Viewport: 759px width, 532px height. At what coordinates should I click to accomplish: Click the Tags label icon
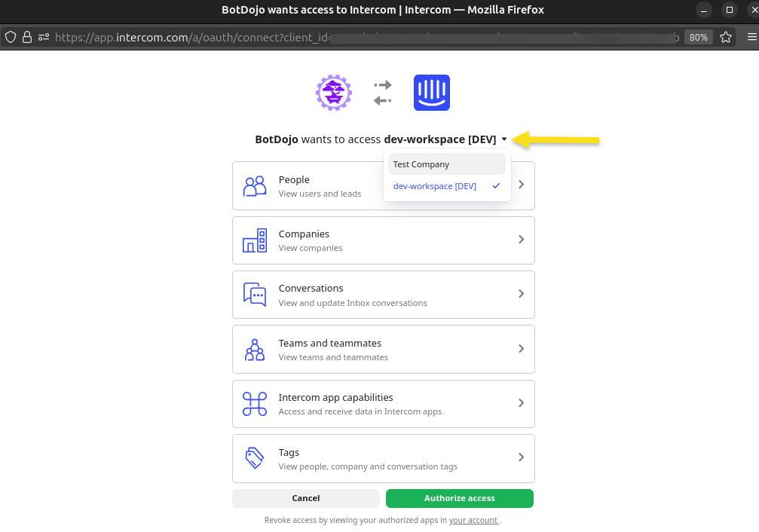click(x=255, y=458)
